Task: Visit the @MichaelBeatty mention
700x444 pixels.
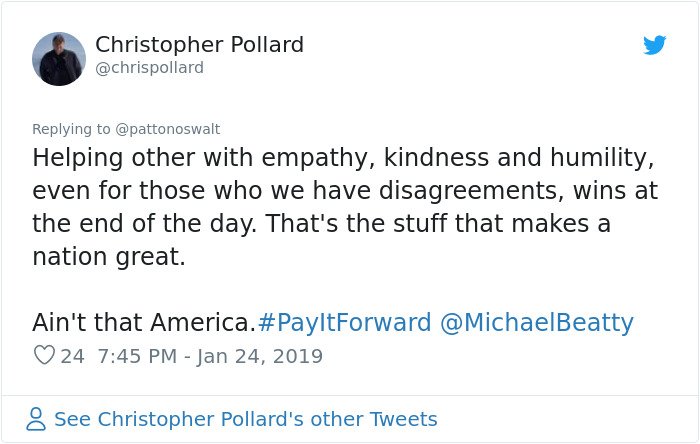Action: pos(537,322)
